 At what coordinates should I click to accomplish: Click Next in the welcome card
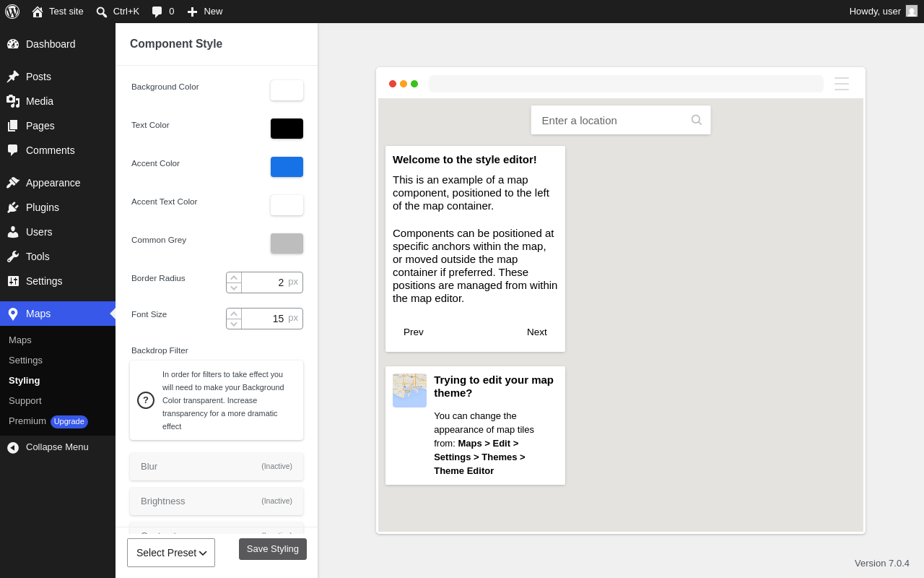[x=537, y=332]
